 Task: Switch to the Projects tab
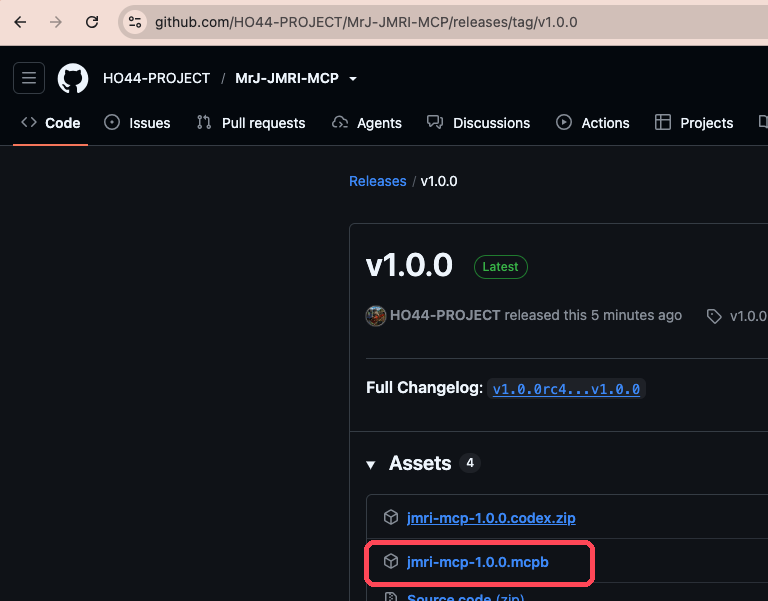(x=694, y=123)
